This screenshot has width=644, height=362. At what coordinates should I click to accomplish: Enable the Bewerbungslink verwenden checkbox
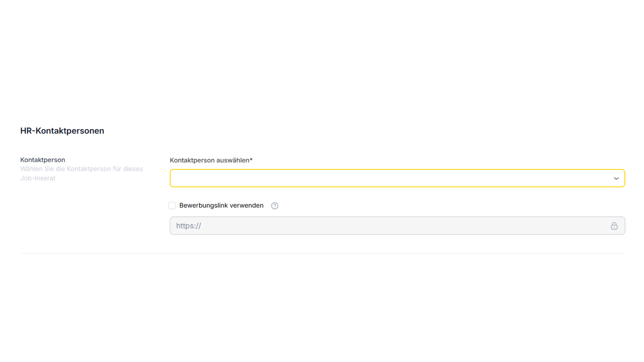172,205
